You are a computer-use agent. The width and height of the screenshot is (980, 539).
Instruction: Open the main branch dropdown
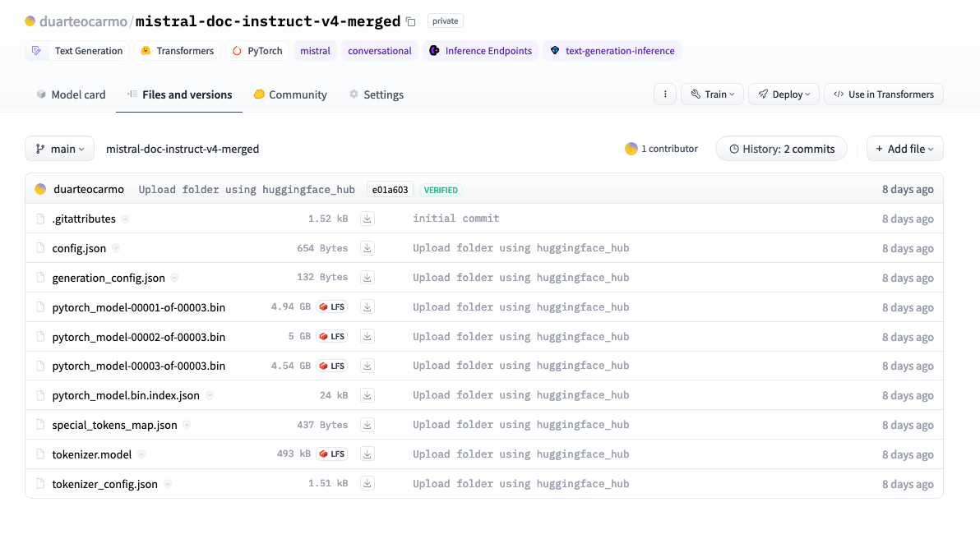coord(59,149)
